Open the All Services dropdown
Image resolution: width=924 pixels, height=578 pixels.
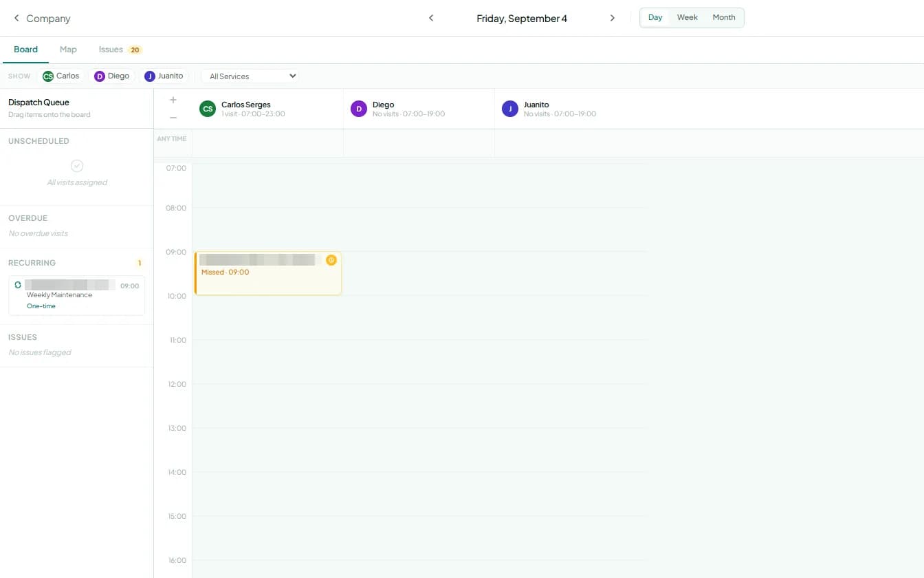coord(250,76)
